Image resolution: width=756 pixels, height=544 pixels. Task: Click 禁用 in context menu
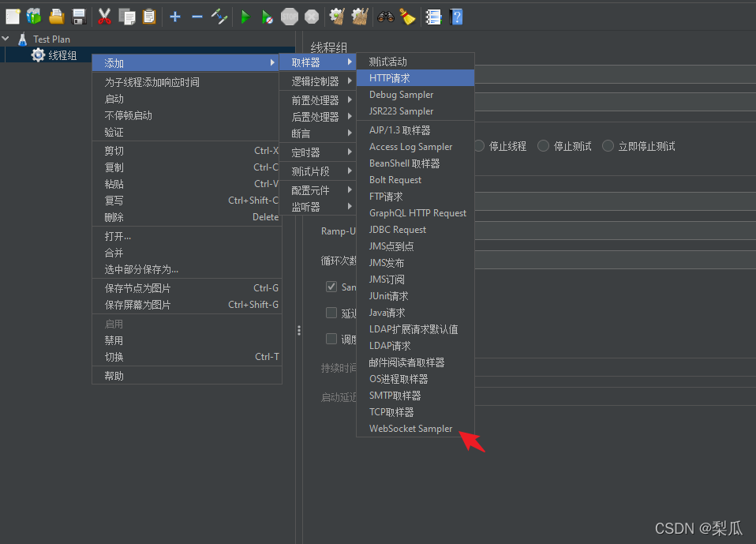coord(186,340)
